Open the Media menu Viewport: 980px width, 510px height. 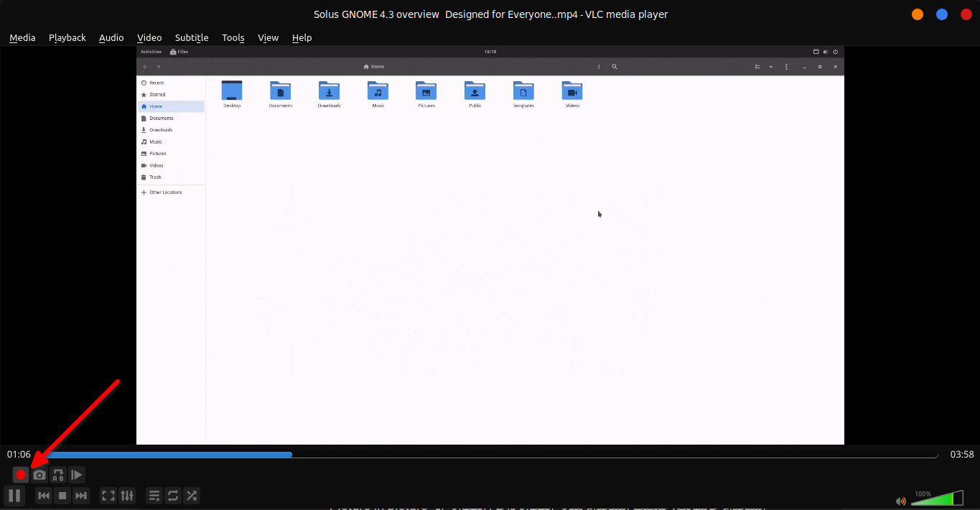tap(22, 37)
